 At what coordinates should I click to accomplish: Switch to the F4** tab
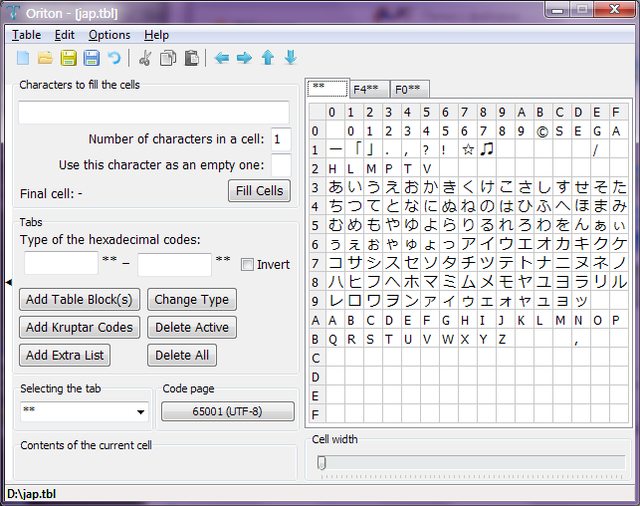tap(369, 89)
